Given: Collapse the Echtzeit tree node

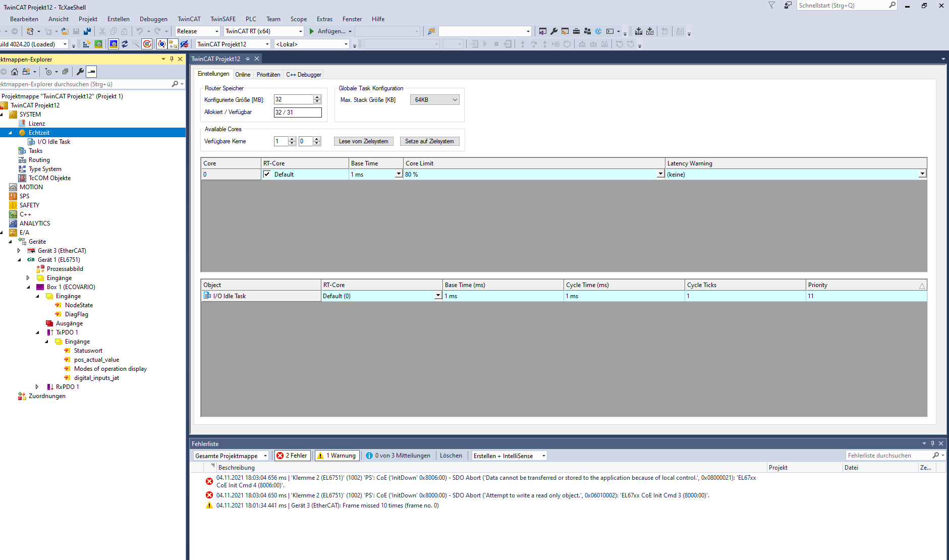Looking at the screenshot, I should tap(10, 133).
